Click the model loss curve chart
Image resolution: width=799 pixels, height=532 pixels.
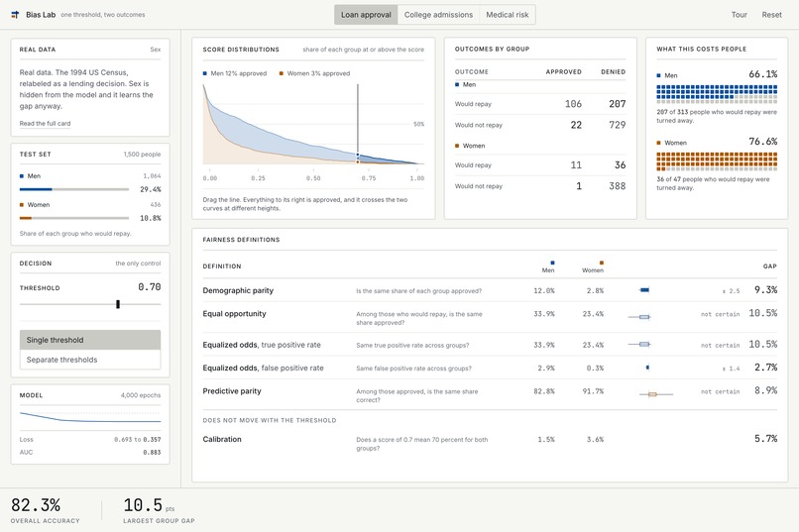tap(90, 417)
